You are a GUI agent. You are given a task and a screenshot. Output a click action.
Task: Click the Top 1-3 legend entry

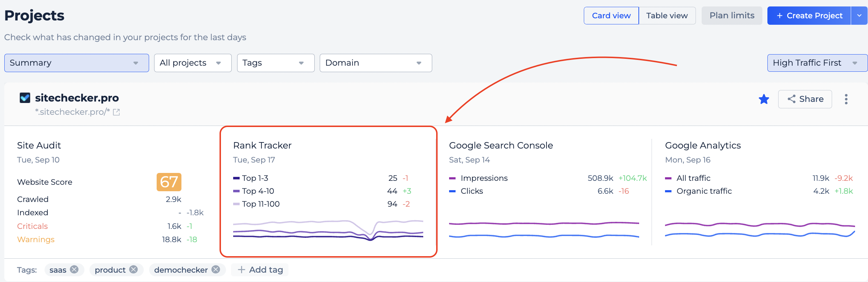point(251,178)
